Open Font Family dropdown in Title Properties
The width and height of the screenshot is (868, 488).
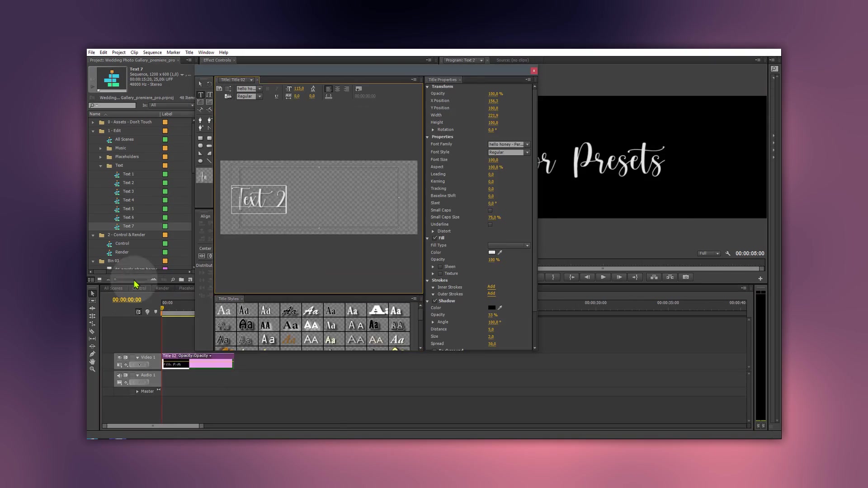pos(509,145)
